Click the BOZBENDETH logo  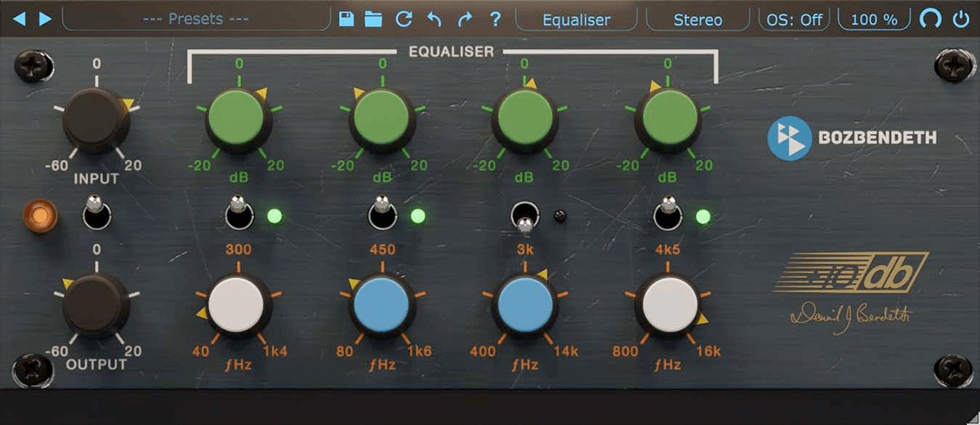click(852, 138)
